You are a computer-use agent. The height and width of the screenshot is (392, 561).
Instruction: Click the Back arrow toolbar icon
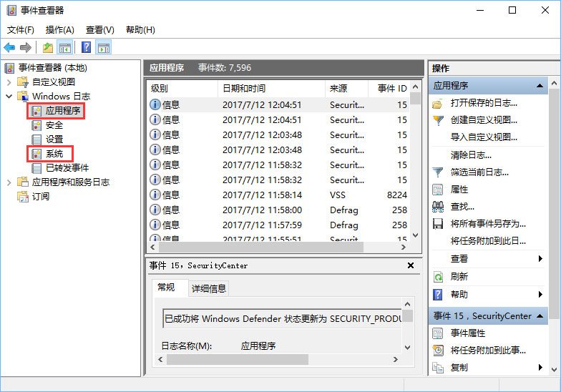click(x=9, y=48)
